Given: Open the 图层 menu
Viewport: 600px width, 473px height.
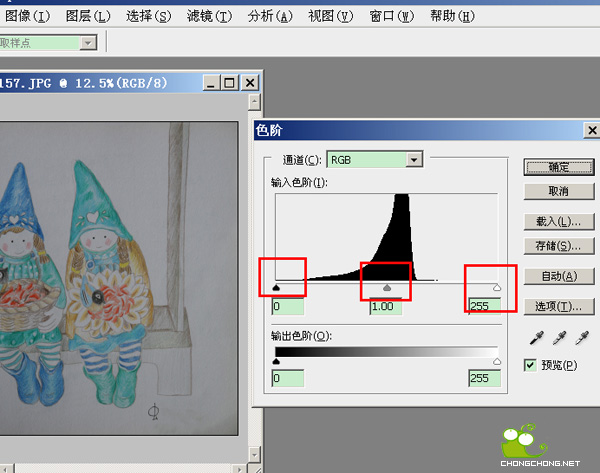Looking at the screenshot, I should click(88, 16).
